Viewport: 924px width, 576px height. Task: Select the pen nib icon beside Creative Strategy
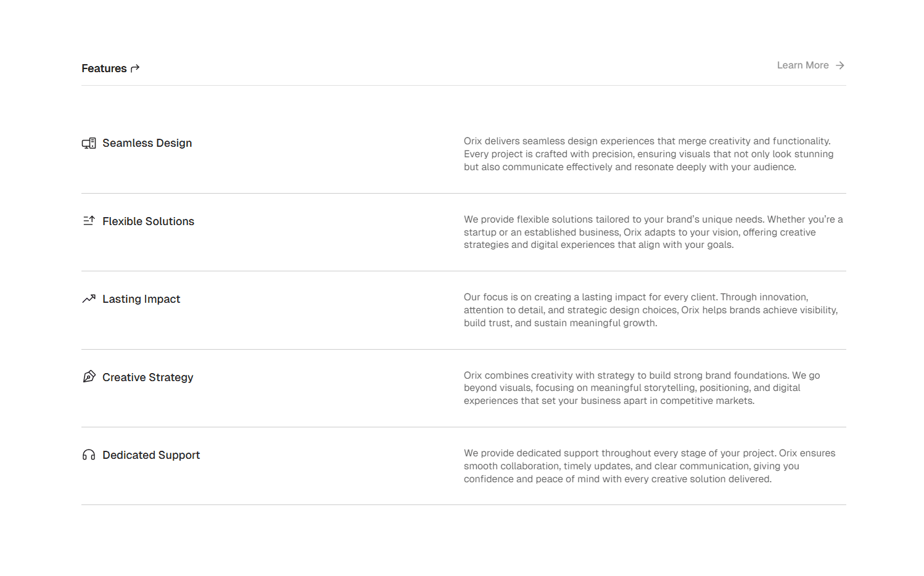tap(89, 376)
